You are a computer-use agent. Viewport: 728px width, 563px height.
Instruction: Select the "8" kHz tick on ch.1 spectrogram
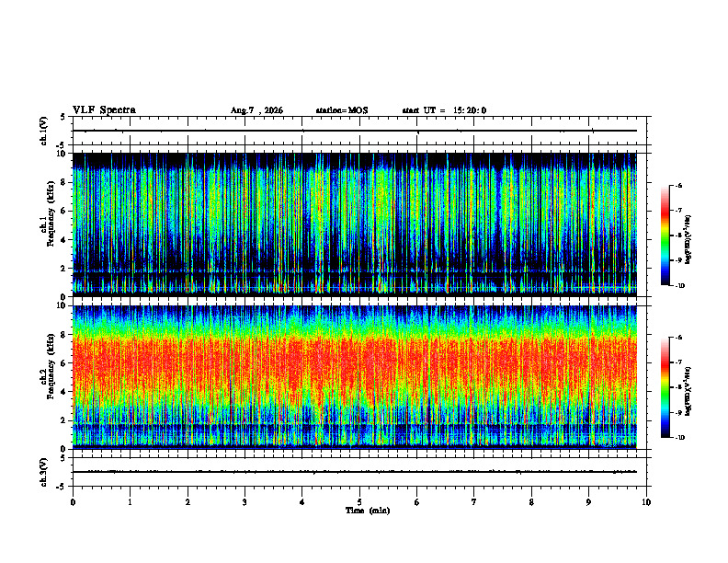coord(63,182)
